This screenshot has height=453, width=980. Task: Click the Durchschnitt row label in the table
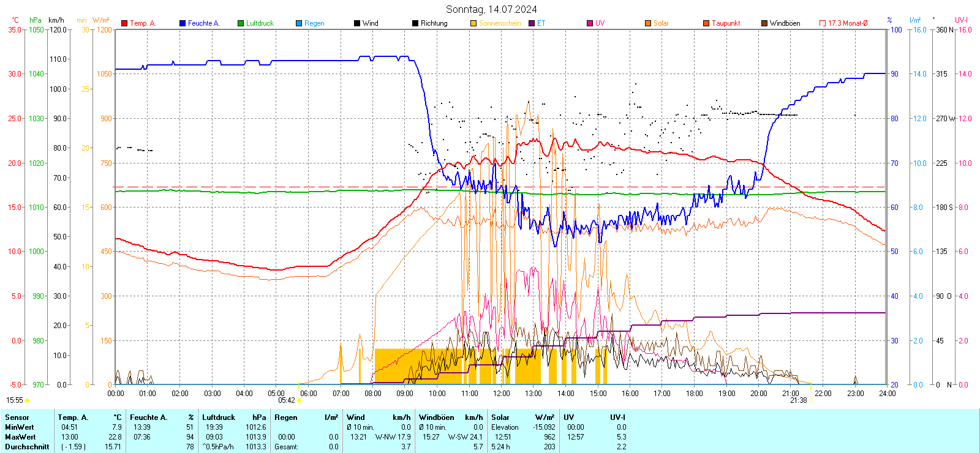(27, 447)
